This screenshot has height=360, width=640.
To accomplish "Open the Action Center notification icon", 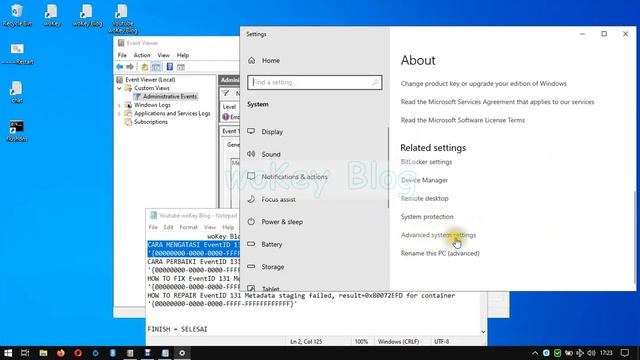I will [624, 353].
